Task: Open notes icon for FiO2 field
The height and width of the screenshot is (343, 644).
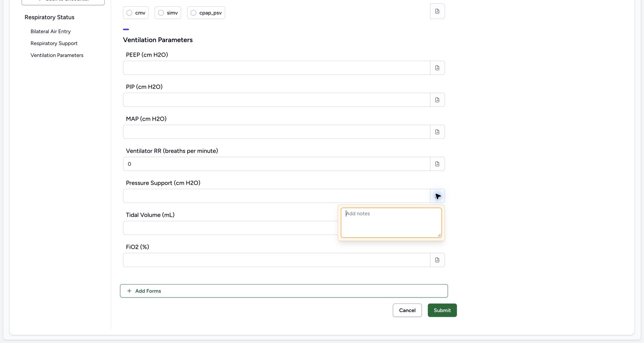Action: click(438, 260)
